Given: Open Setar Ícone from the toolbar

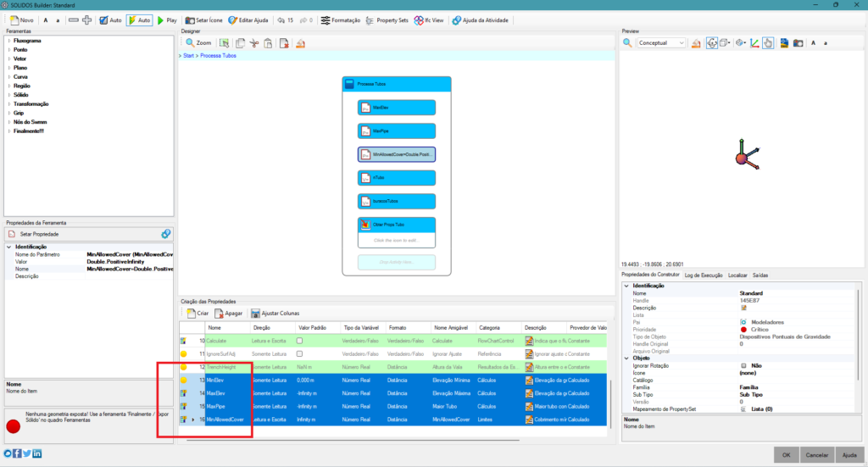Looking at the screenshot, I should tap(203, 19).
